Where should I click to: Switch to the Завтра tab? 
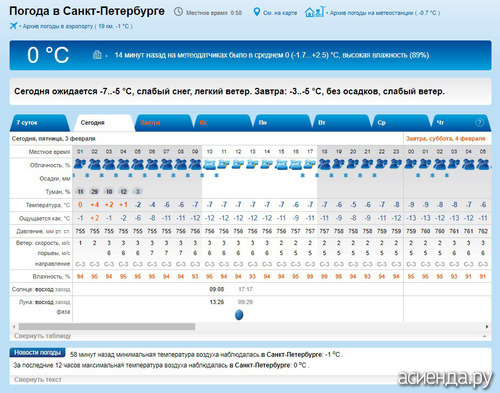(164, 123)
